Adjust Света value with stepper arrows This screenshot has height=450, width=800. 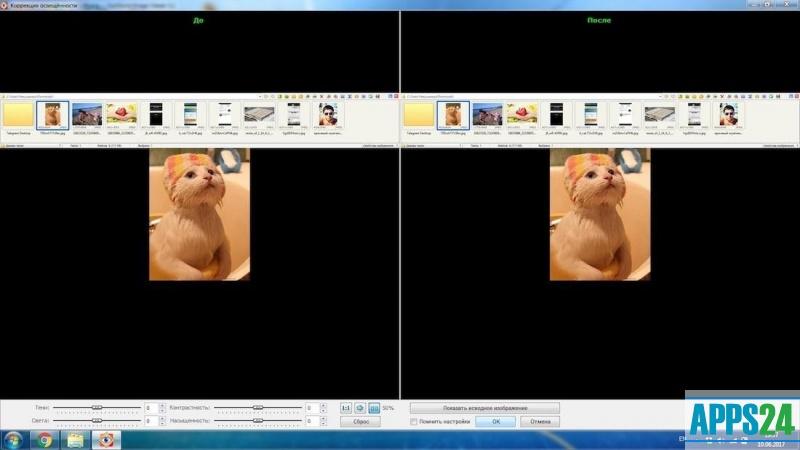[162, 421]
